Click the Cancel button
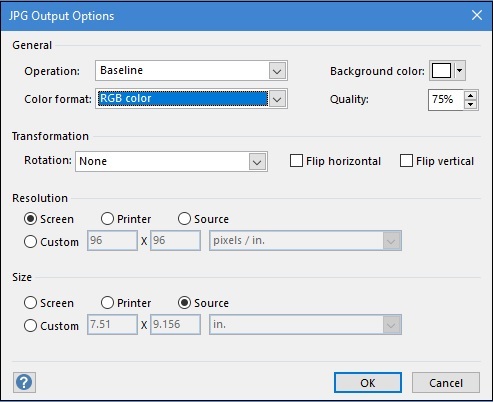The height and width of the screenshot is (402, 493). [x=446, y=383]
